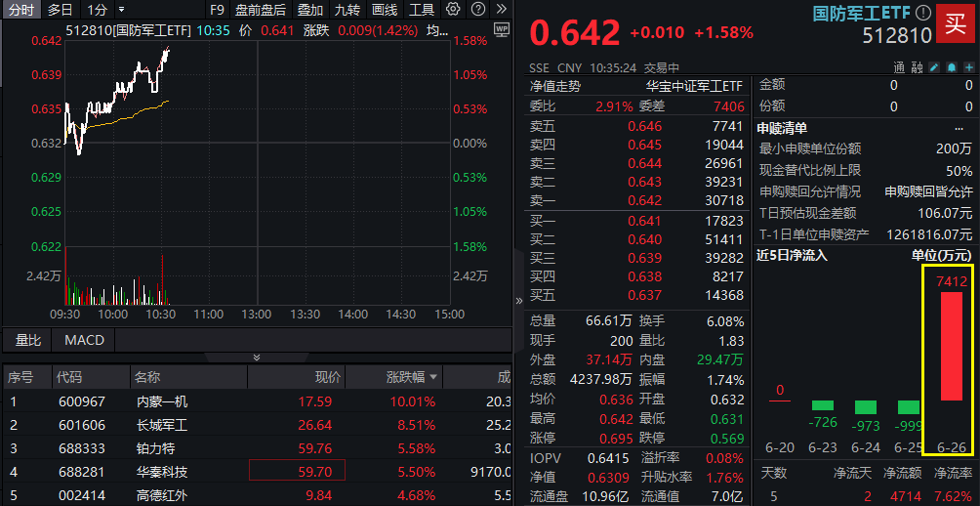Click the help question mark icon
Screen dimensions: 980x506
[476, 10]
